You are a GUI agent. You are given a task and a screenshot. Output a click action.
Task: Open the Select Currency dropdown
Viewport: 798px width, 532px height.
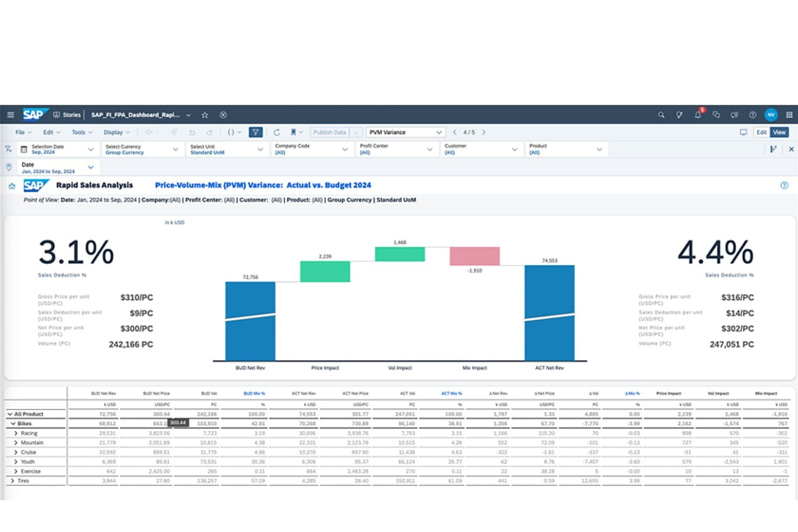coord(142,149)
